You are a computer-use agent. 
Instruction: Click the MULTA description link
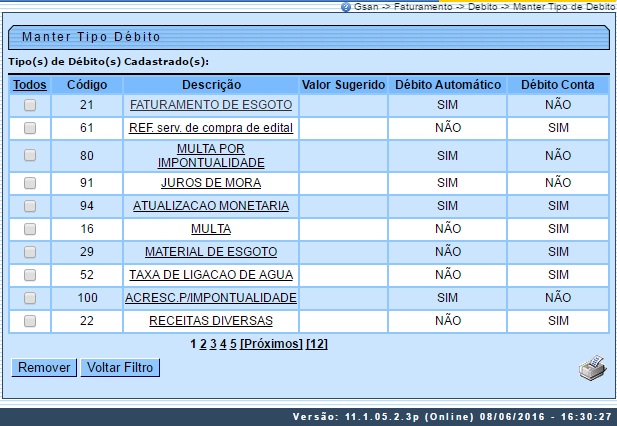click(x=211, y=229)
